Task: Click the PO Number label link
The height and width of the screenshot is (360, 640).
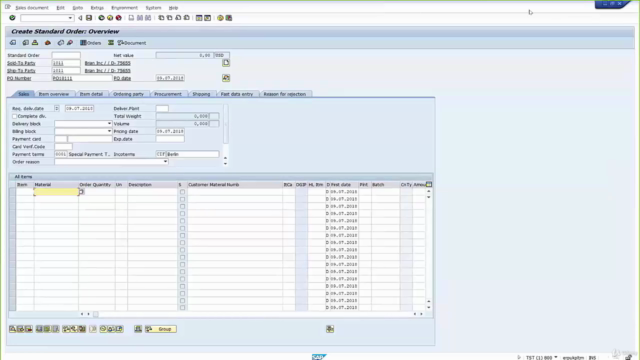Action: pyautogui.click(x=19, y=78)
